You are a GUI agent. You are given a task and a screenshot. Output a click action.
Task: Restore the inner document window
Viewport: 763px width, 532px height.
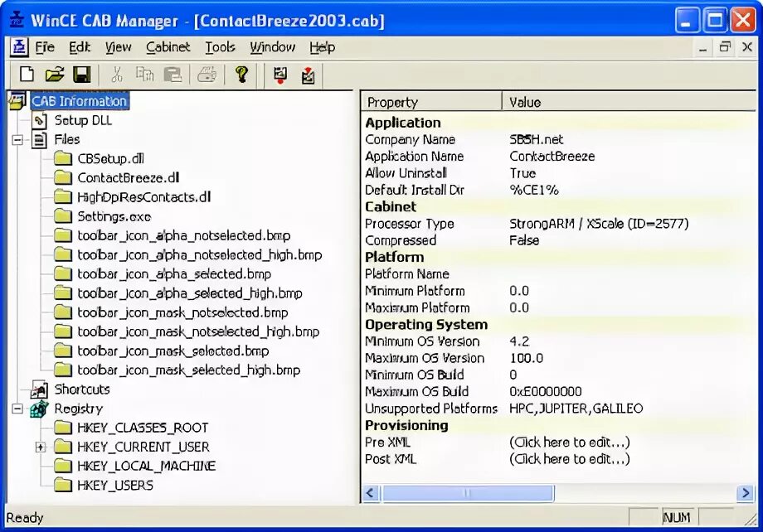[x=725, y=47]
